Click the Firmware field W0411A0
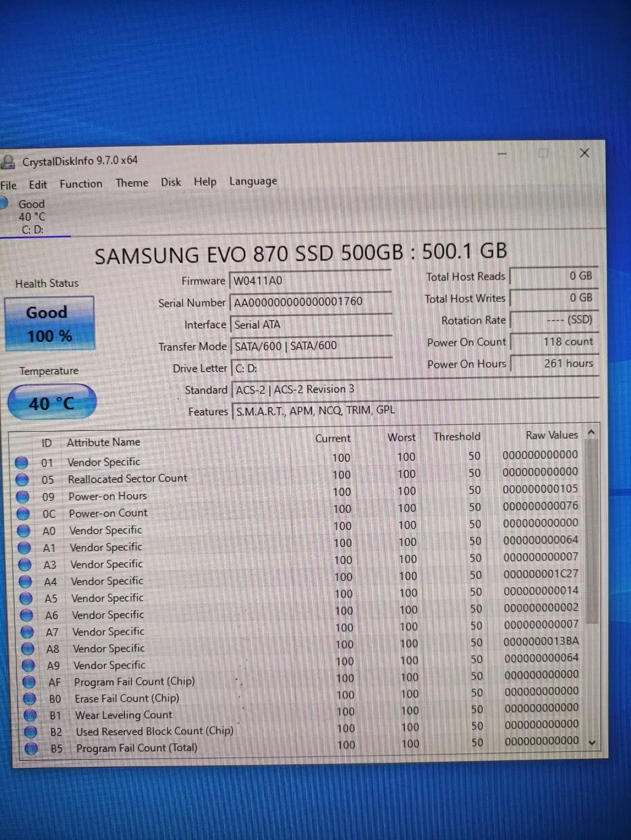 tap(310, 280)
